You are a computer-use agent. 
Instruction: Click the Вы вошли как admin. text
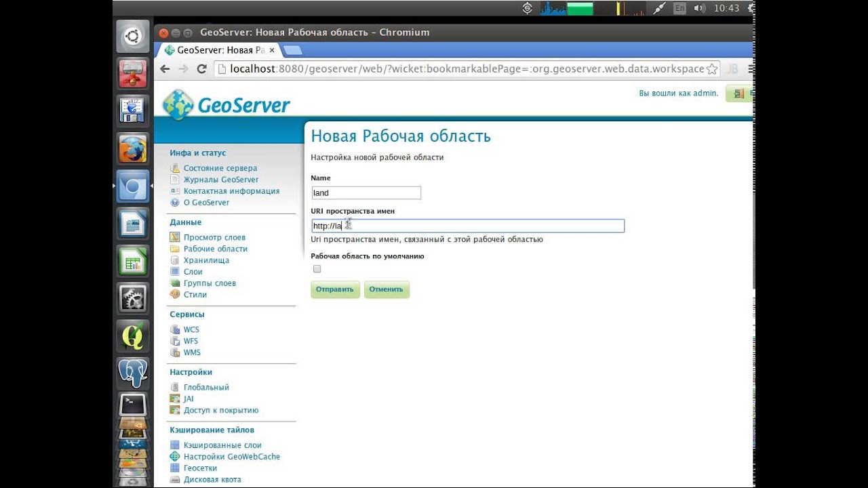(679, 93)
